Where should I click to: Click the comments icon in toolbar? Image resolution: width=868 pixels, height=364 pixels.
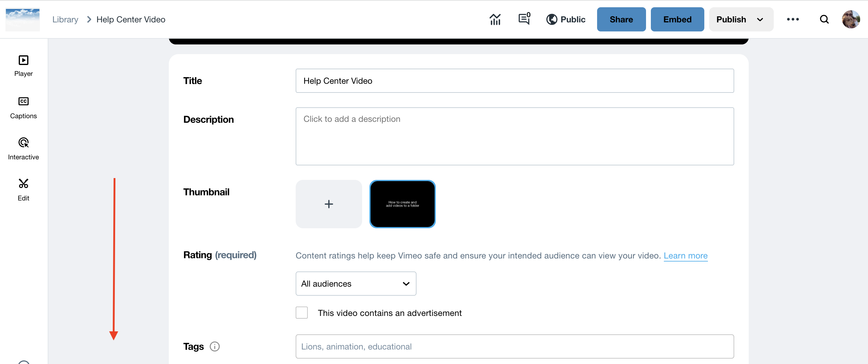[524, 19]
